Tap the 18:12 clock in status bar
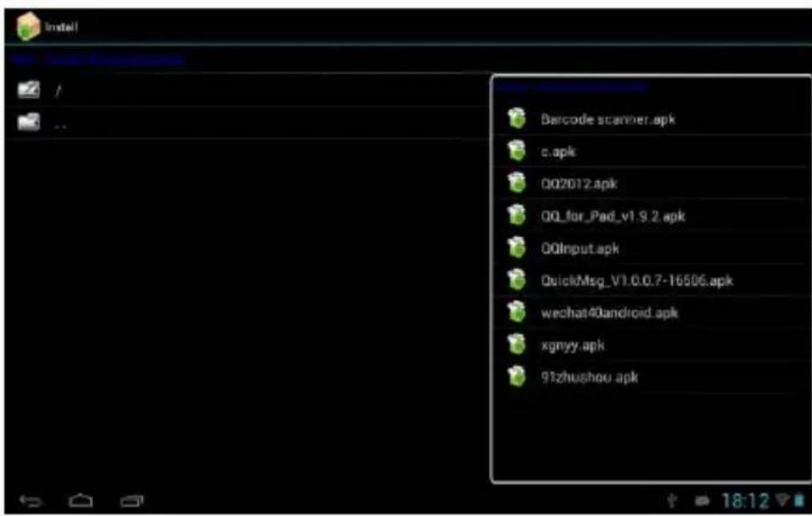 coord(745,500)
